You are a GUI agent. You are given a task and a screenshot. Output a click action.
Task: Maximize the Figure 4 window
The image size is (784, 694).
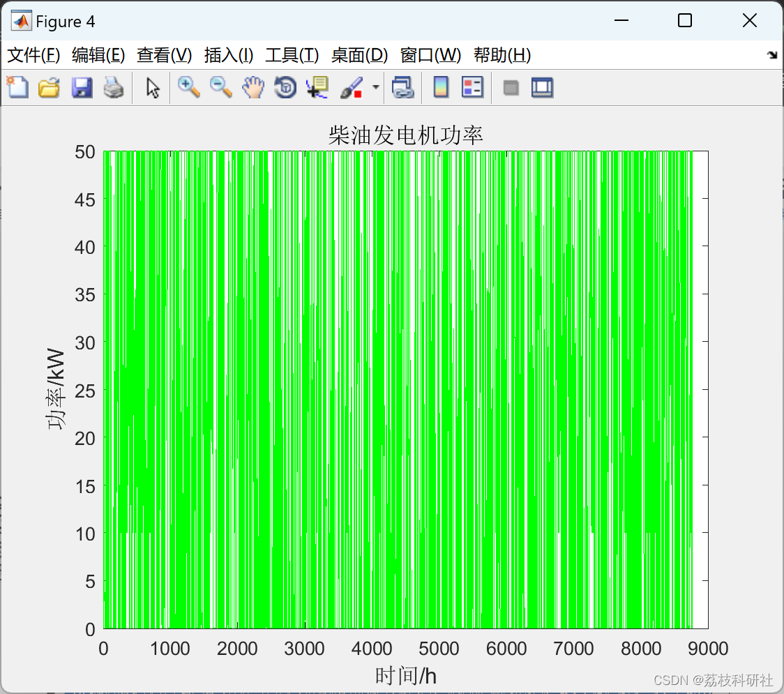[684, 20]
